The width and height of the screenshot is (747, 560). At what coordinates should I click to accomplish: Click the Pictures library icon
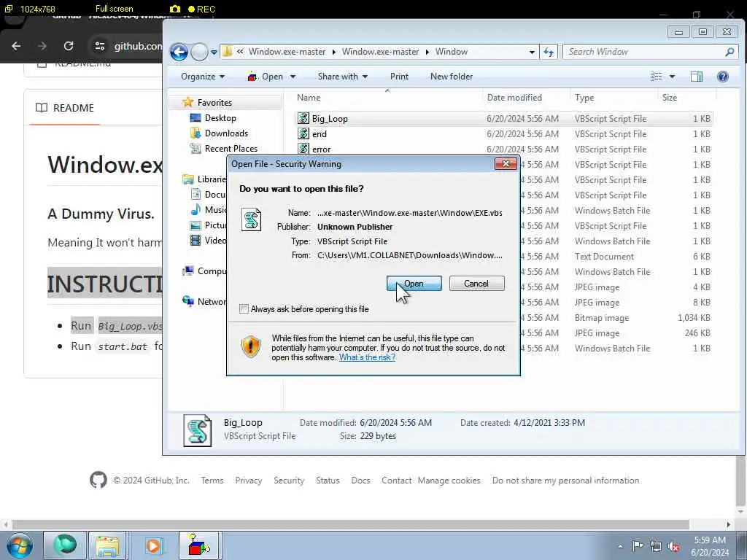coord(196,225)
